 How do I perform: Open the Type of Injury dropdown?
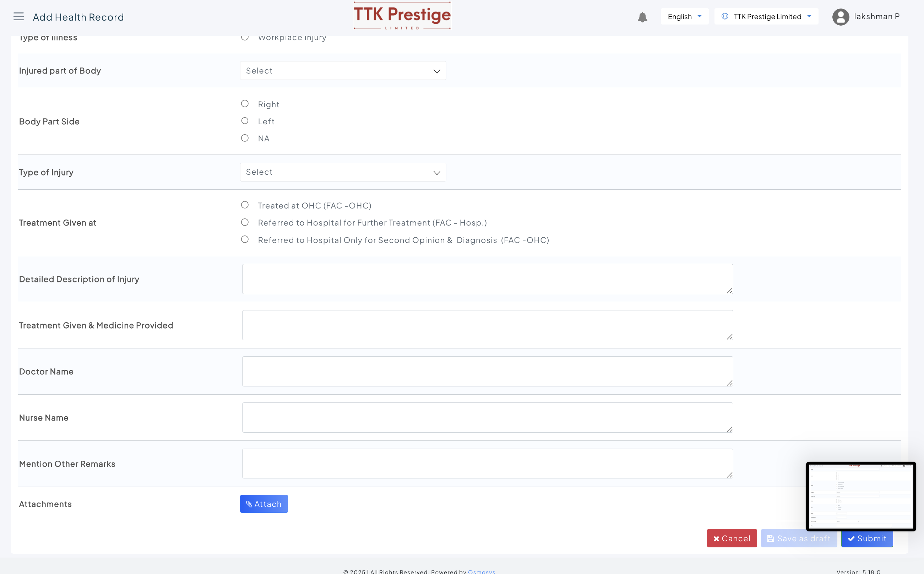pos(343,172)
